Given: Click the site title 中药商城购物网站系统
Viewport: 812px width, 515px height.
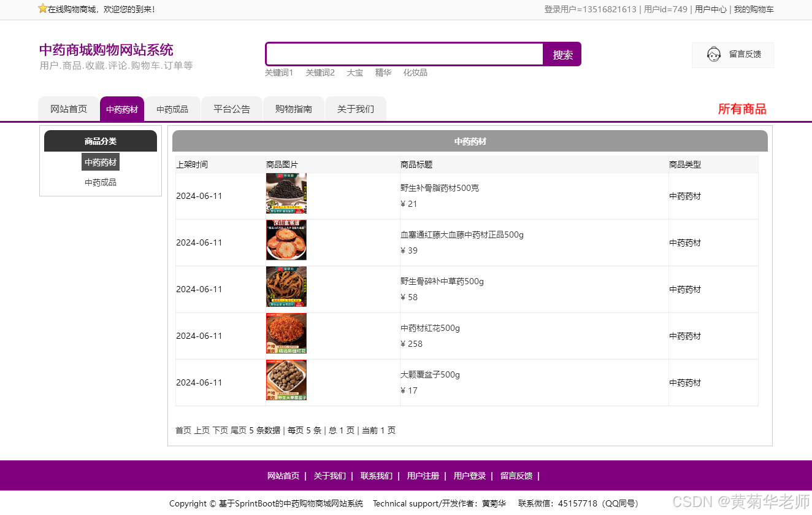Looking at the screenshot, I should pos(106,50).
